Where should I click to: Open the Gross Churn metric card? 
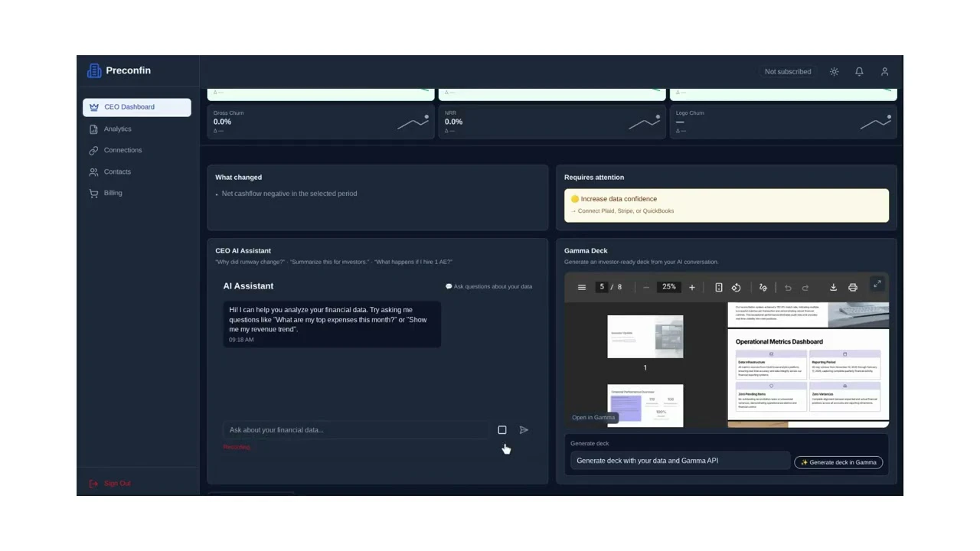[321, 122]
